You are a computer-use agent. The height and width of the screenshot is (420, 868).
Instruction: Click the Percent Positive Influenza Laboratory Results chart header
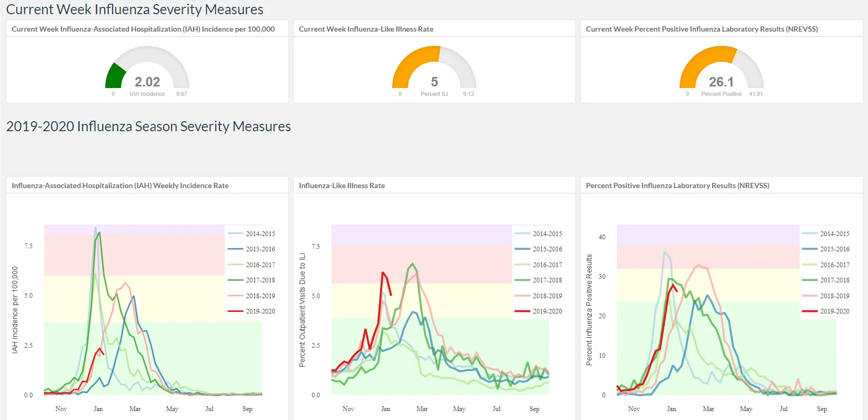click(x=677, y=185)
